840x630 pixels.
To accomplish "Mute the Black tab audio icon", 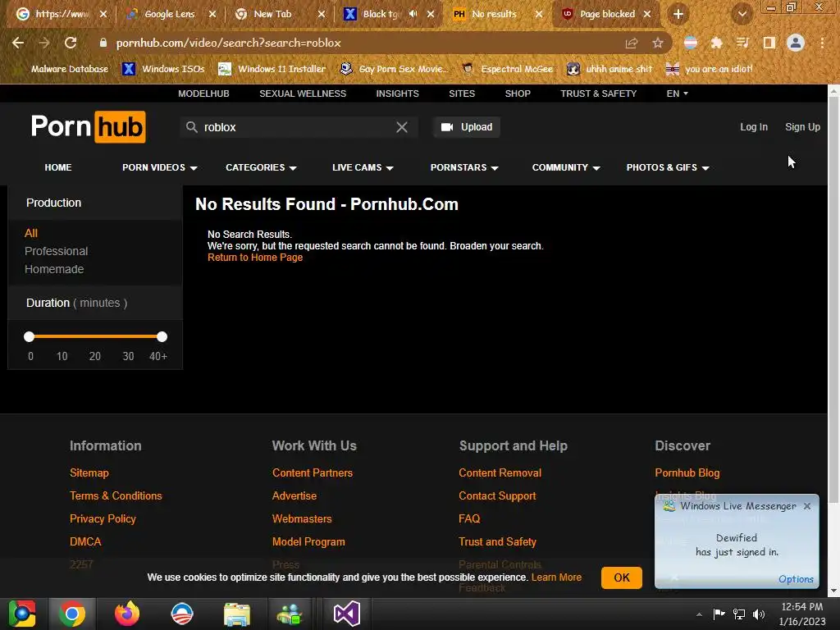I will 413,14.
